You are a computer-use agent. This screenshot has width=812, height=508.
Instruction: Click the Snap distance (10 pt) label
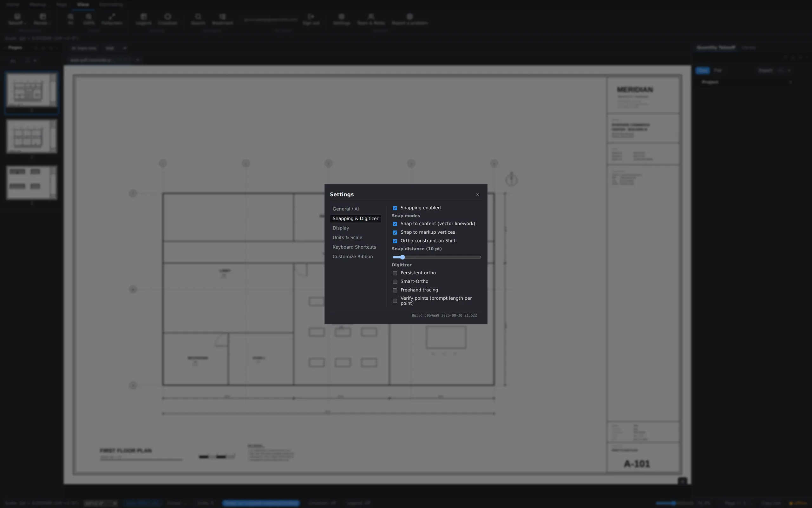point(416,249)
